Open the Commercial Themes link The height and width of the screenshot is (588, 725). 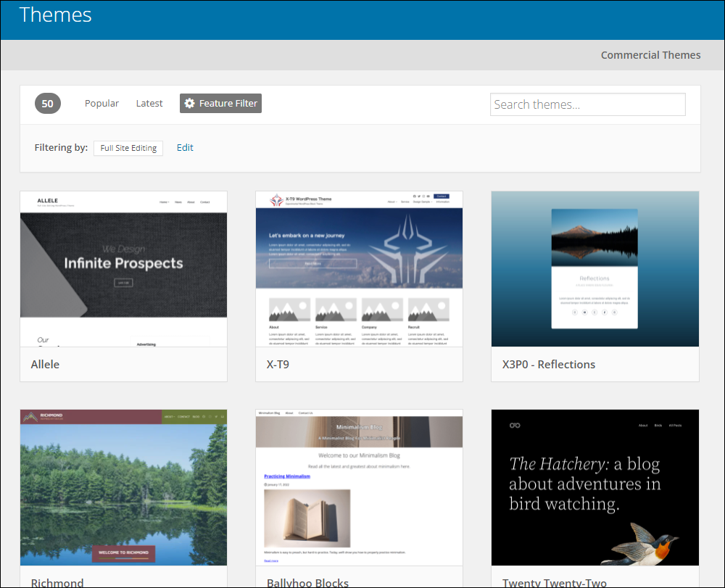click(x=650, y=55)
